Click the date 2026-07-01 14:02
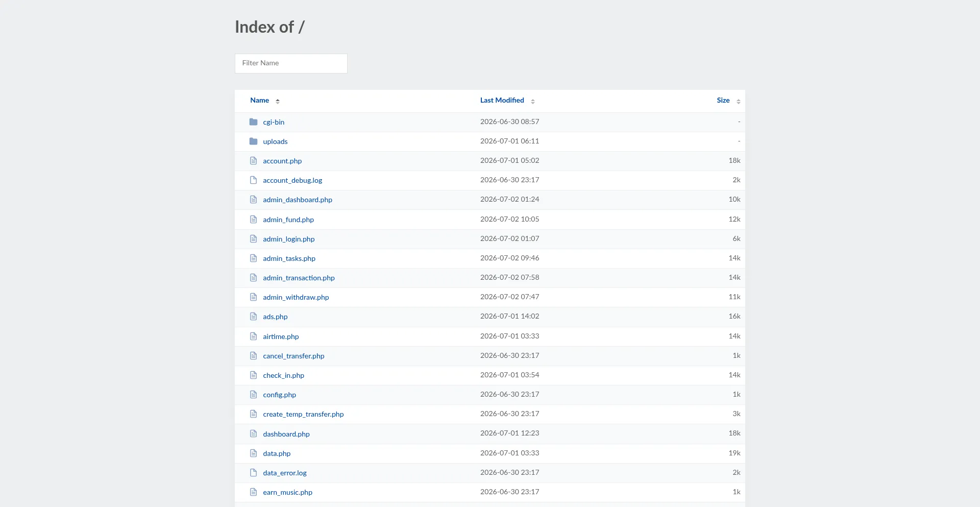980x507 pixels. (x=509, y=316)
